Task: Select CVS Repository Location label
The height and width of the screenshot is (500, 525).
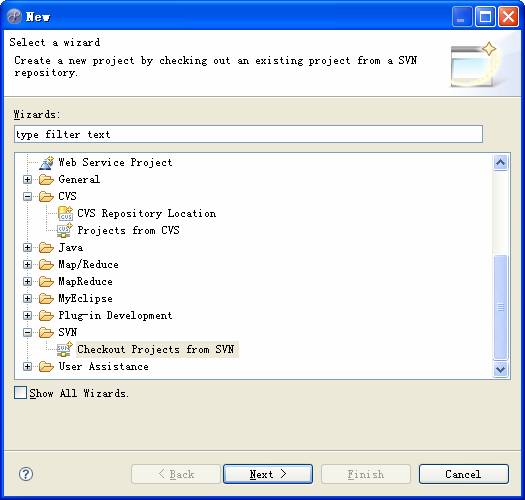Action: click(x=147, y=214)
